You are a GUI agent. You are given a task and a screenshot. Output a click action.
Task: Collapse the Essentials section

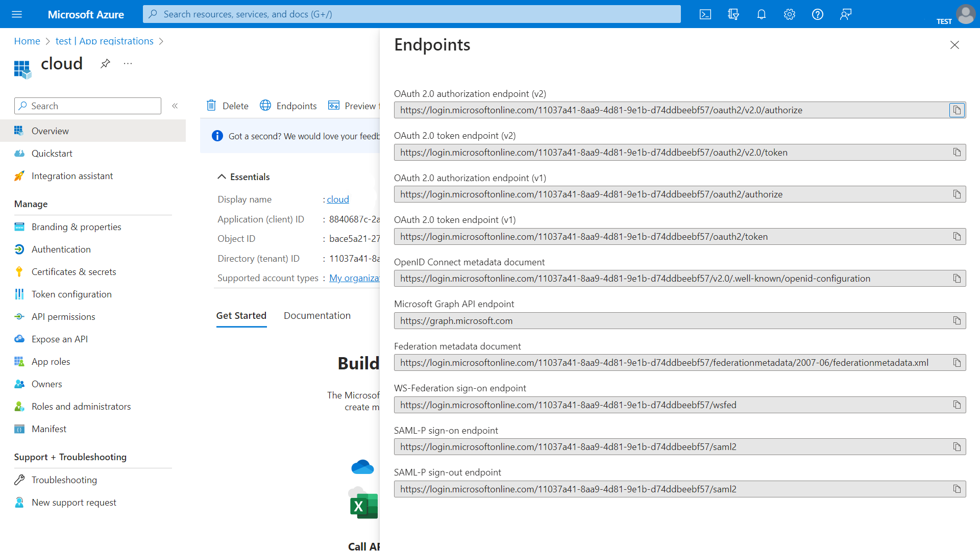[x=222, y=177]
